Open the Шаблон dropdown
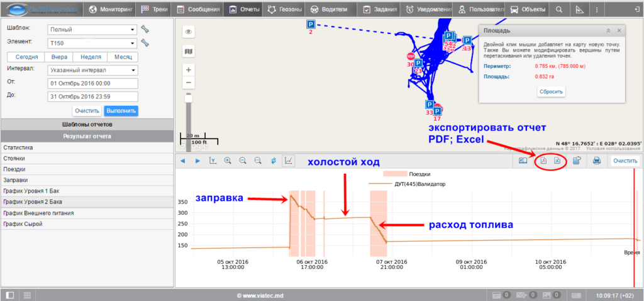644x301 pixels. coord(92,29)
